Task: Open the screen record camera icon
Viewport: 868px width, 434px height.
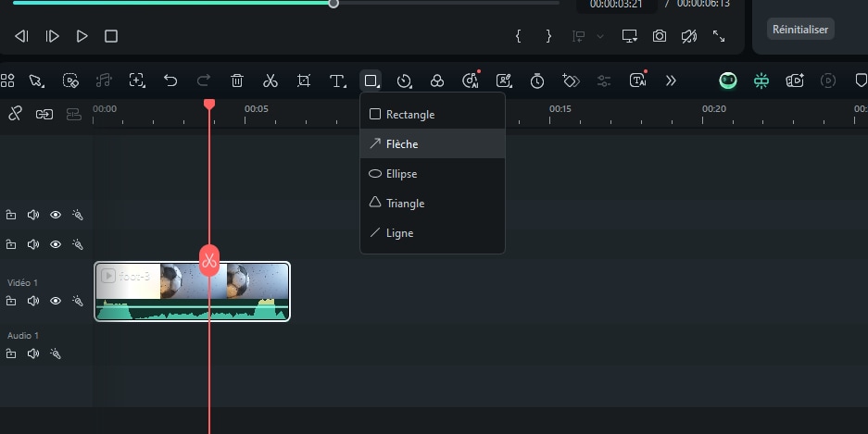Action: pyautogui.click(x=795, y=81)
